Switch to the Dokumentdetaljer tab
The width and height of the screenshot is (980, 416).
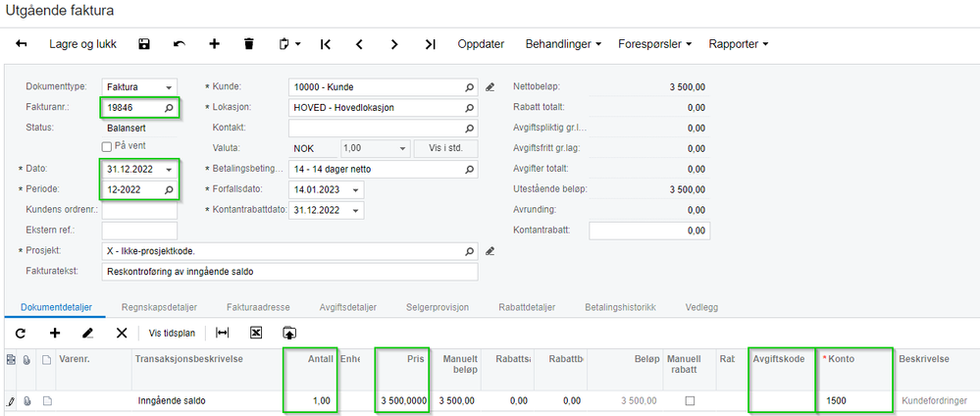[56, 307]
